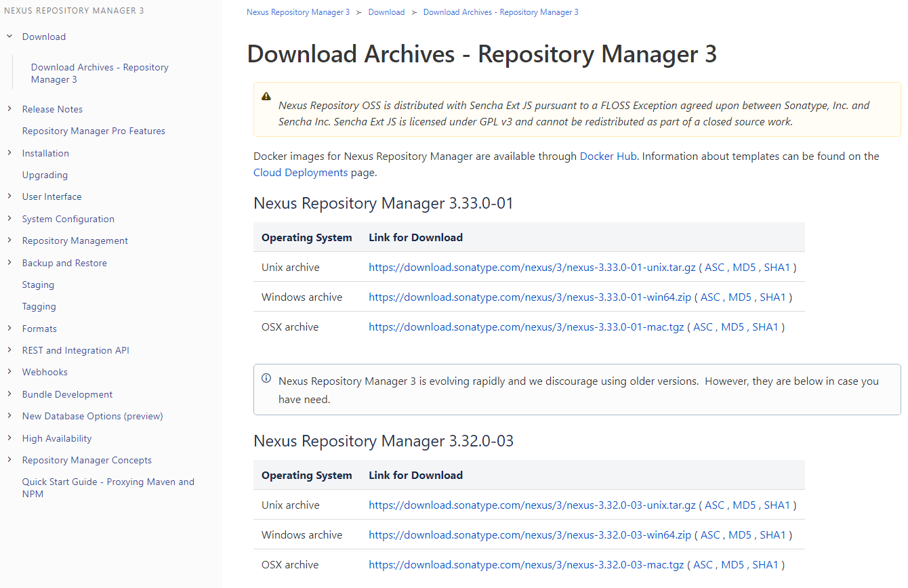This screenshot has height=588, width=908.
Task: Download nexus-3.33.0-01-win64.zip
Action: pos(530,297)
